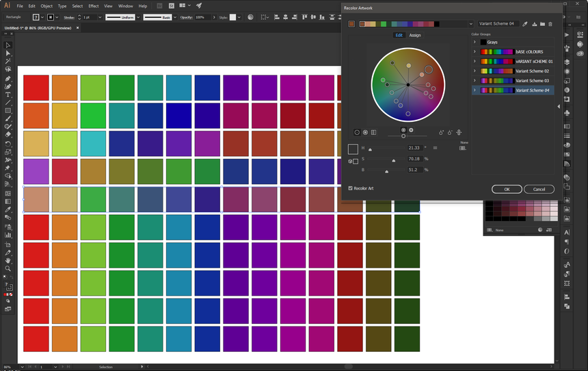Delete color group using the trash icon

550,24
